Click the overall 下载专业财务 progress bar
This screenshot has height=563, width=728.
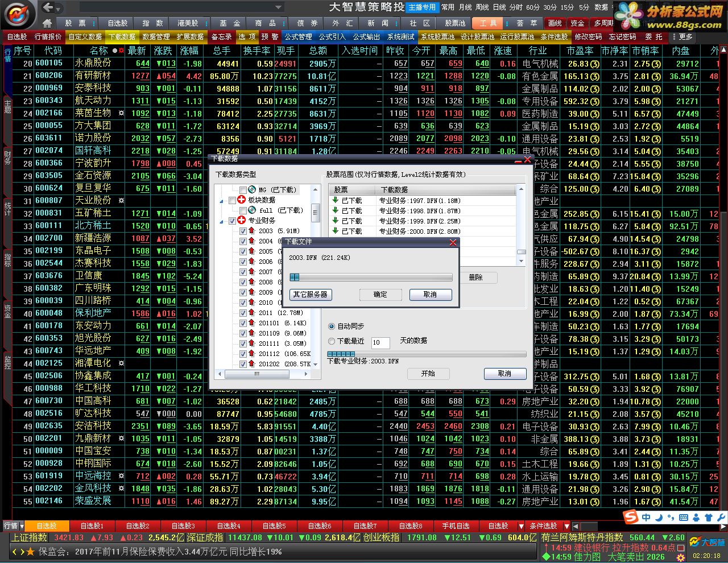[x=427, y=354]
